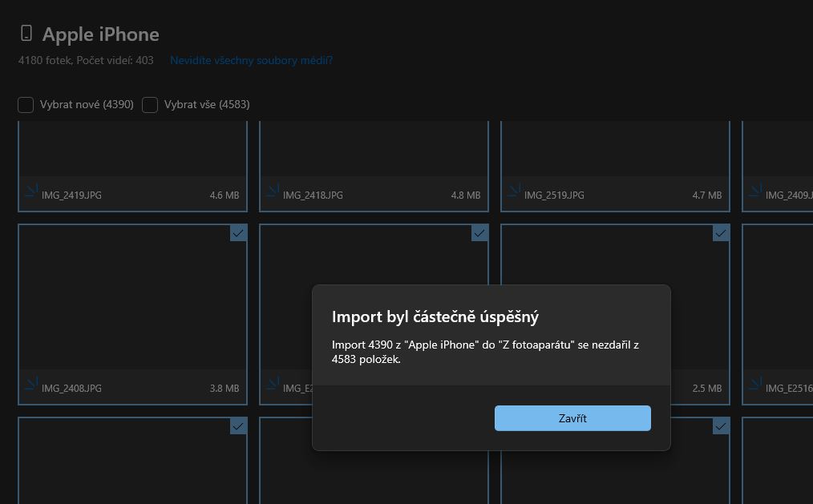Click the import arrow icon beside IMG_E2516
Viewport: 813px width, 504px height.
tap(754, 384)
